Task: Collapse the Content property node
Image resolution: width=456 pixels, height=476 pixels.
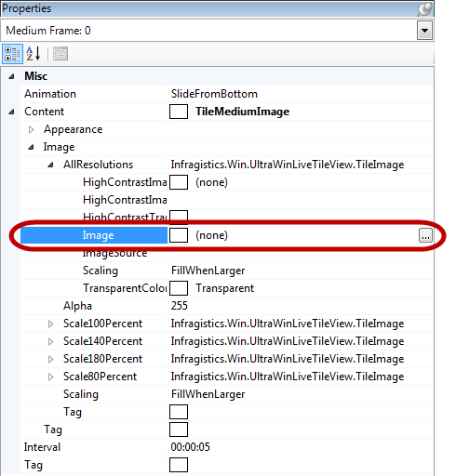Action: (11, 112)
